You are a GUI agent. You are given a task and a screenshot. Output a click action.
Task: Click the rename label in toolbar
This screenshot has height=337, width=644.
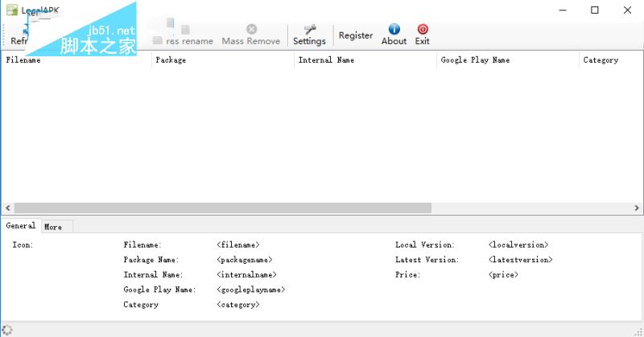[x=197, y=41]
